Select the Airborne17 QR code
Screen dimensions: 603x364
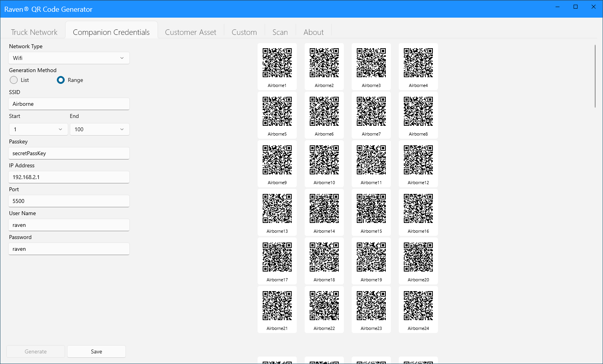pyautogui.click(x=277, y=261)
